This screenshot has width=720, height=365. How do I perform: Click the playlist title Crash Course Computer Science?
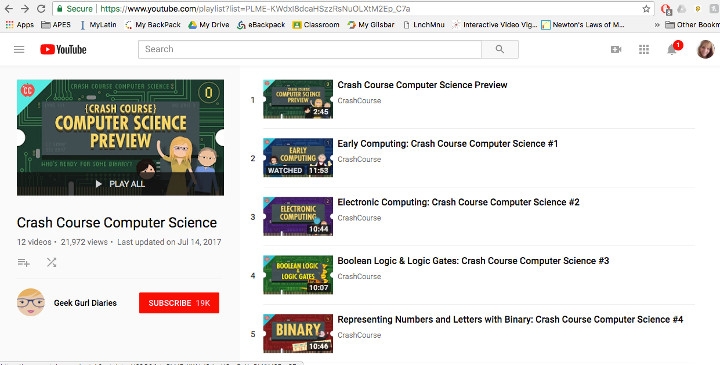pos(117,223)
